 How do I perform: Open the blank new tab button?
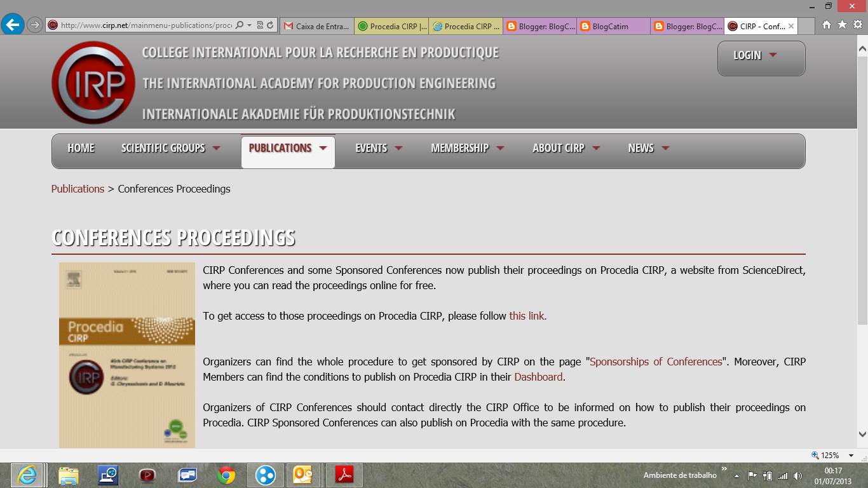point(806,26)
